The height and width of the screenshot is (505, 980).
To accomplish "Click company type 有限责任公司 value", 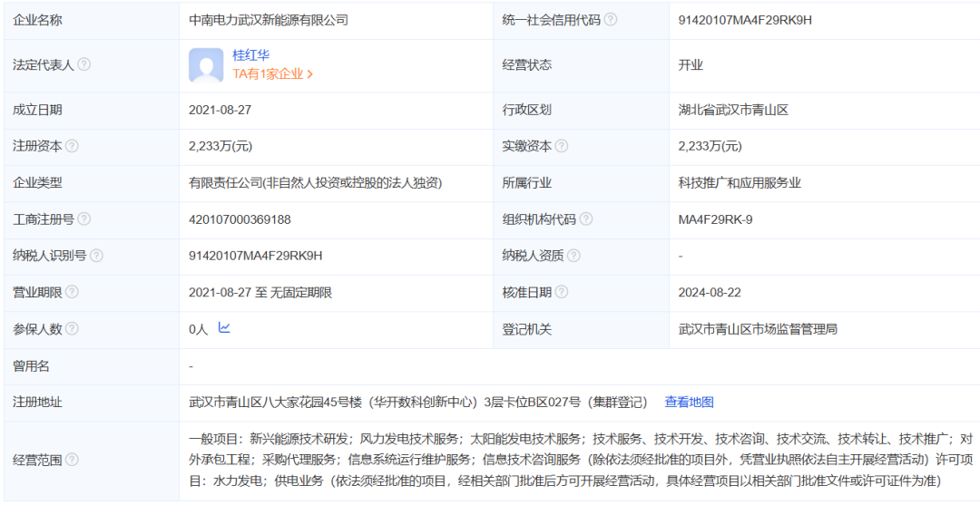I will [x=316, y=183].
